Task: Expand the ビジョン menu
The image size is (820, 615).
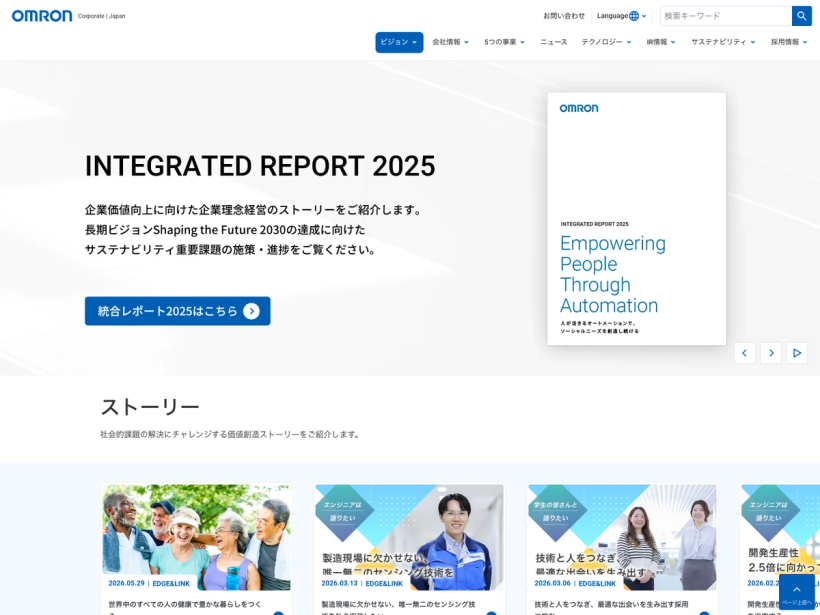Action: point(399,42)
